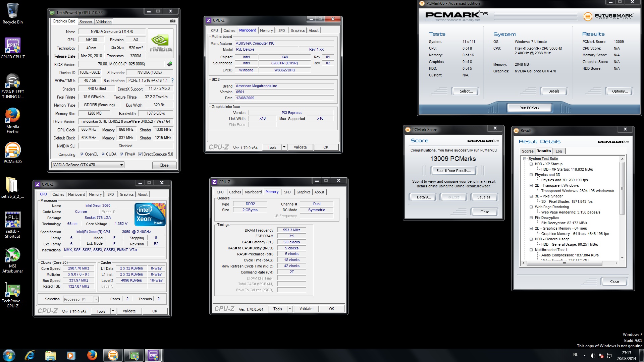Open the GPU selector dropdown in GPU-Z
The image size is (644, 362).
tap(88, 165)
